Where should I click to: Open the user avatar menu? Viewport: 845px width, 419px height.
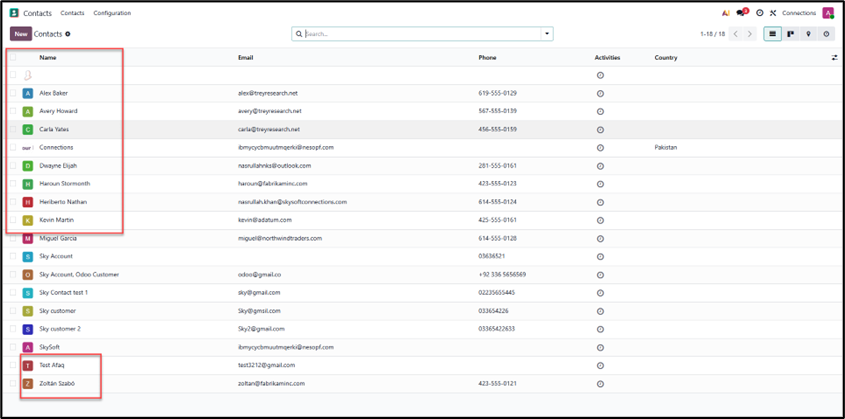pos(828,13)
